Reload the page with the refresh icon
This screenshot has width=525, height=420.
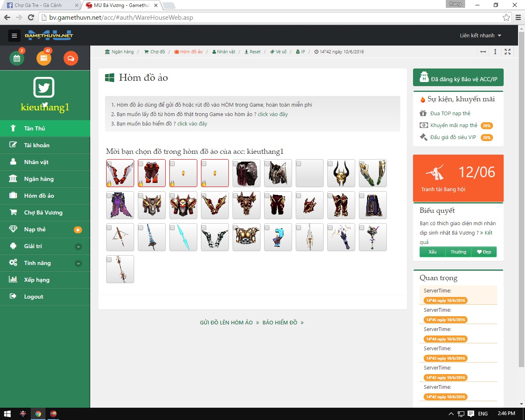31,17
